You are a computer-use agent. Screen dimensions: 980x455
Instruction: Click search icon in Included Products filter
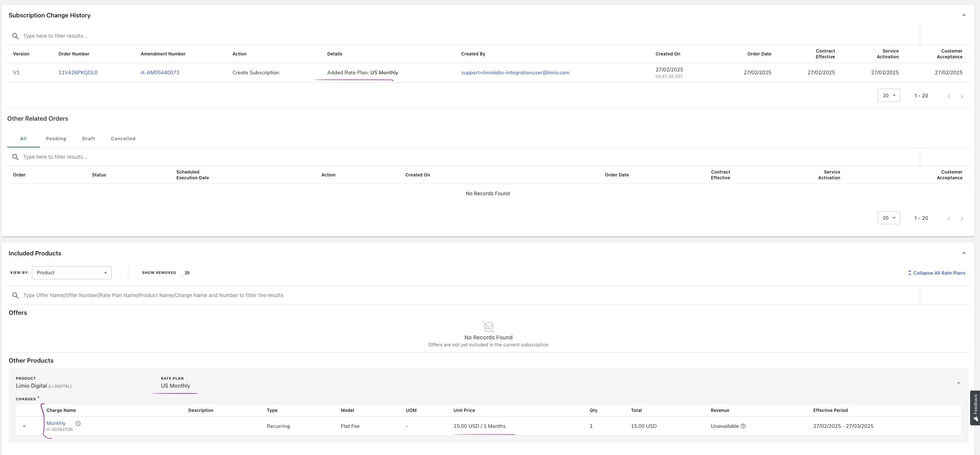pyautogui.click(x=15, y=295)
